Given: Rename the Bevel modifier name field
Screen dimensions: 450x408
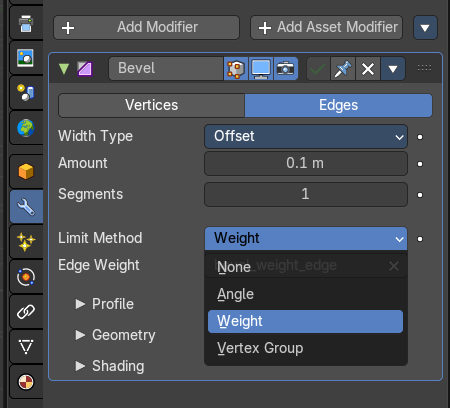Looking at the screenshot, I should click(x=166, y=69).
